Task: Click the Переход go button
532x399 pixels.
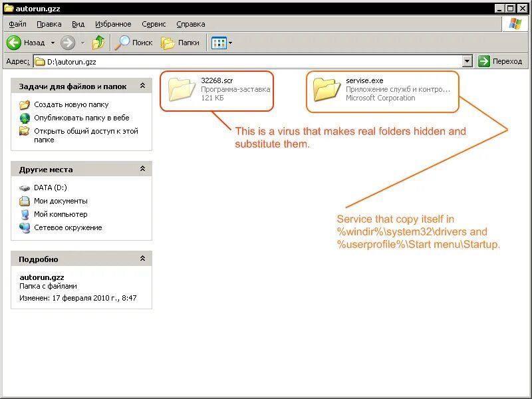Action: coord(501,61)
